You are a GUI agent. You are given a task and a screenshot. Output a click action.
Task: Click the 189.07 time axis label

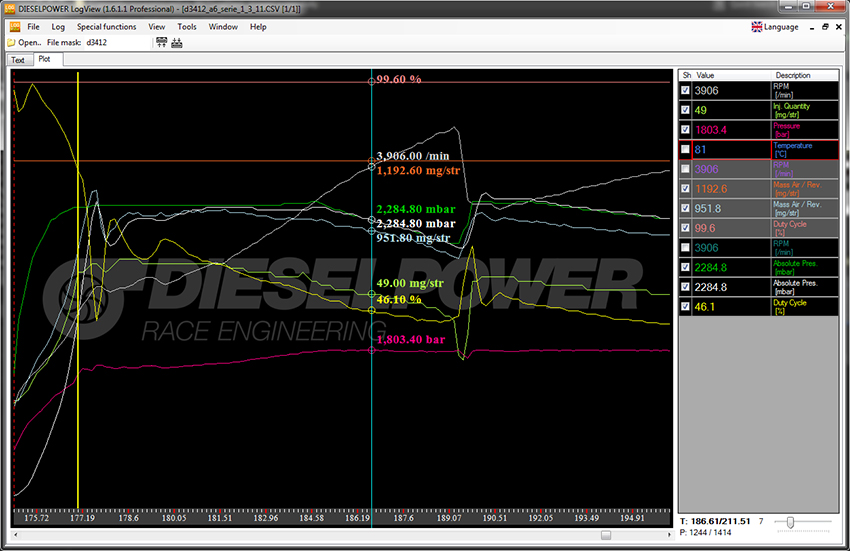[449, 518]
